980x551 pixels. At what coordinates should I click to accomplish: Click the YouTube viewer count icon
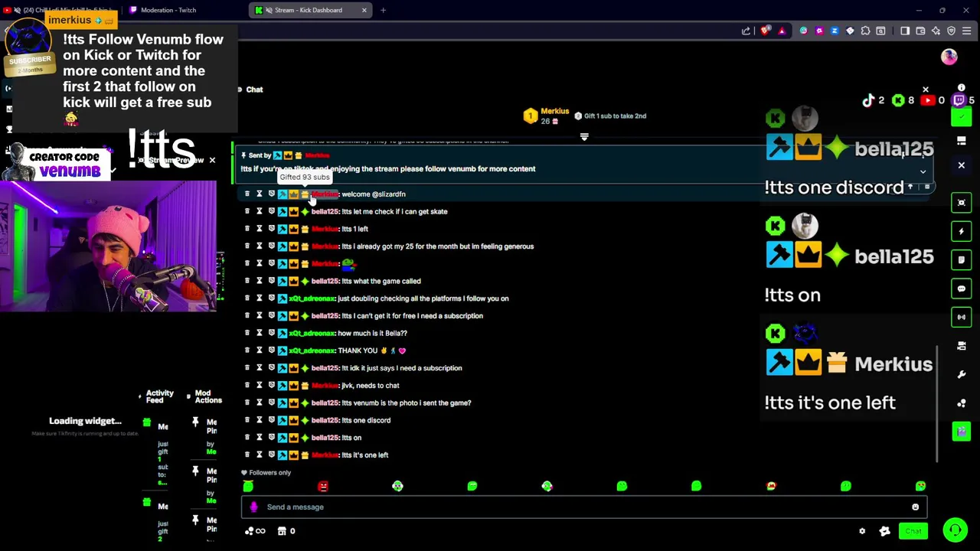pyautogui.click(x=928, y=100)
